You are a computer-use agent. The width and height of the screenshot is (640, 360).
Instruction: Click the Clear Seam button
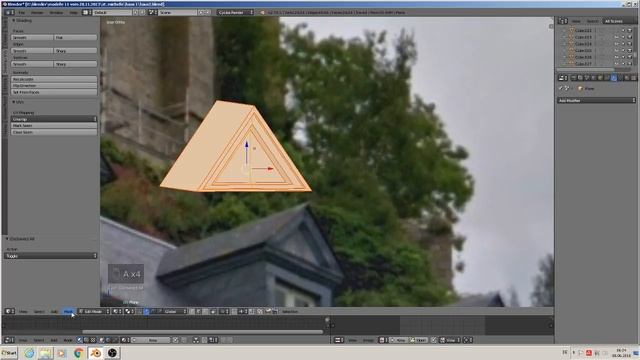pos(54,132)
